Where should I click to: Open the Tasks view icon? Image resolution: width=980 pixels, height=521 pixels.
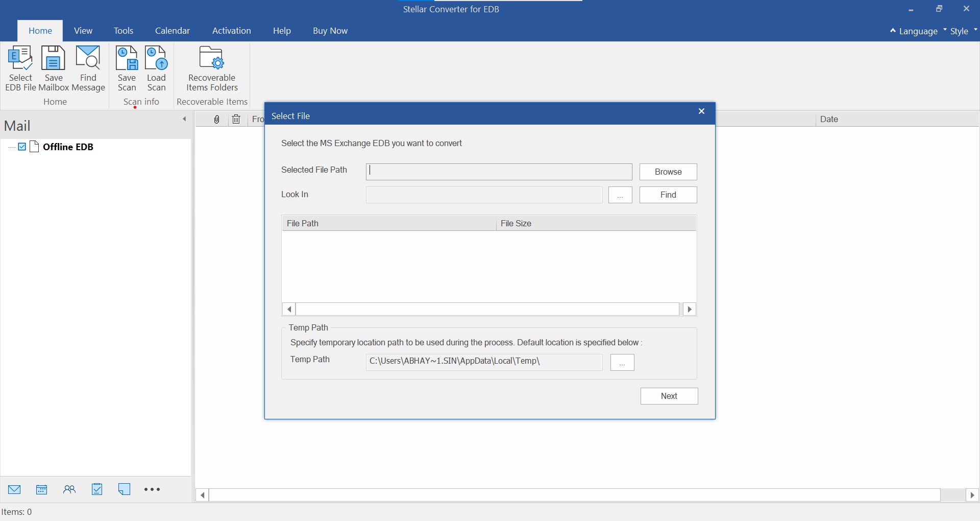click(97, 489)
